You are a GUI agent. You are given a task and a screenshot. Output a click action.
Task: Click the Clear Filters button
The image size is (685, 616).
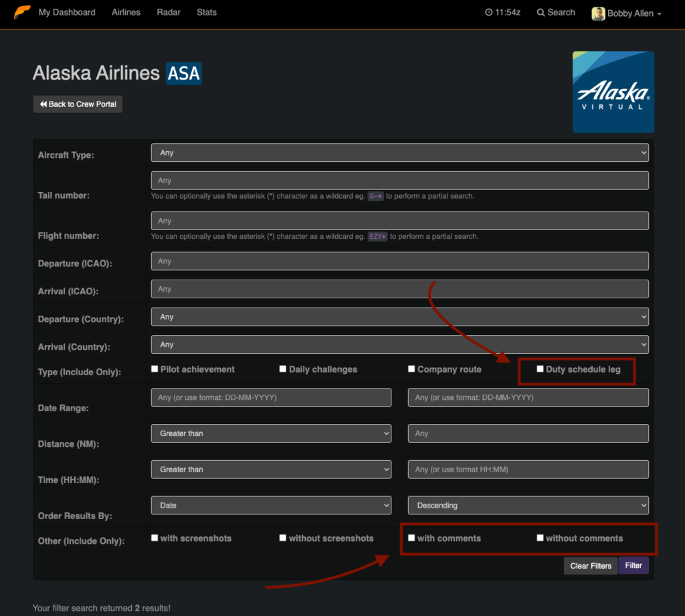click(x=591, y=566)
